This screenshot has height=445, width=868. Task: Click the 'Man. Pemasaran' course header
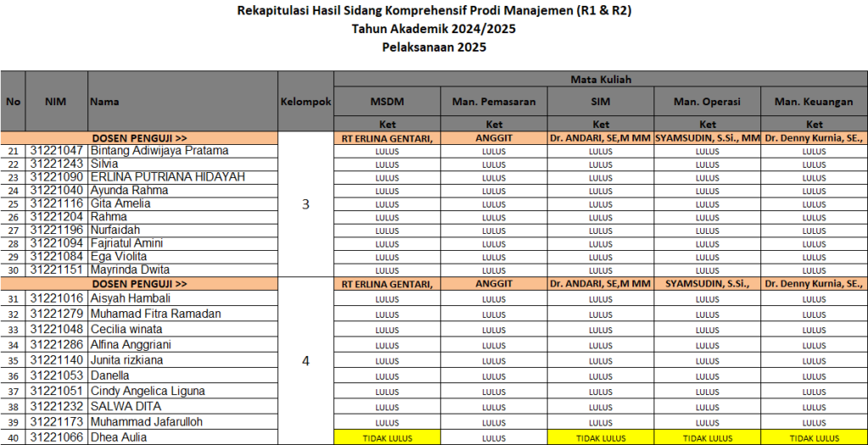[494, 102]
